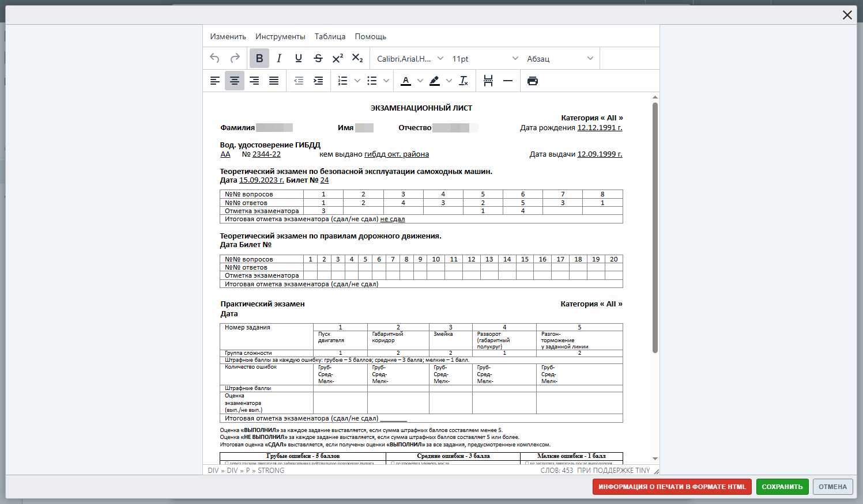Screen dimensions: 863x504
Task: Align text to the right
Action: 254,81
